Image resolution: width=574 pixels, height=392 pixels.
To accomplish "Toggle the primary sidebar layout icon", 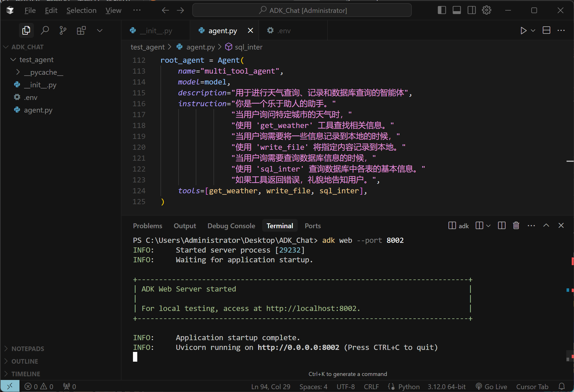I will click(x=442, y=10).
